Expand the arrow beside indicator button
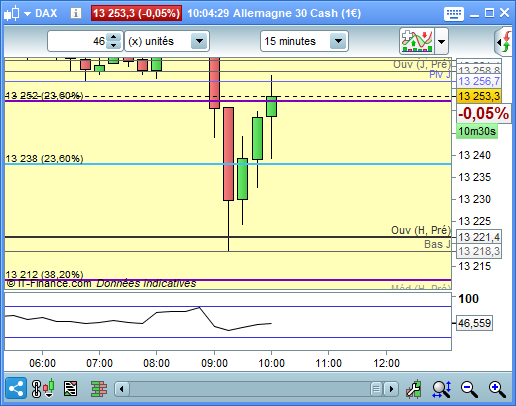Image resolution: width=516 pixels, height=406 pixels. coord(441,41)
